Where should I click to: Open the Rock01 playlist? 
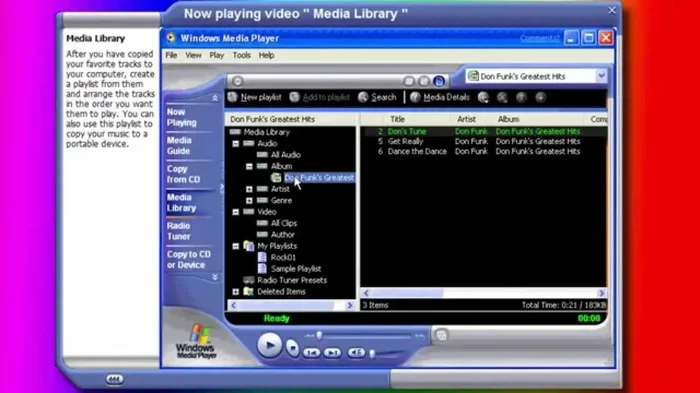[x=283, y=257]
